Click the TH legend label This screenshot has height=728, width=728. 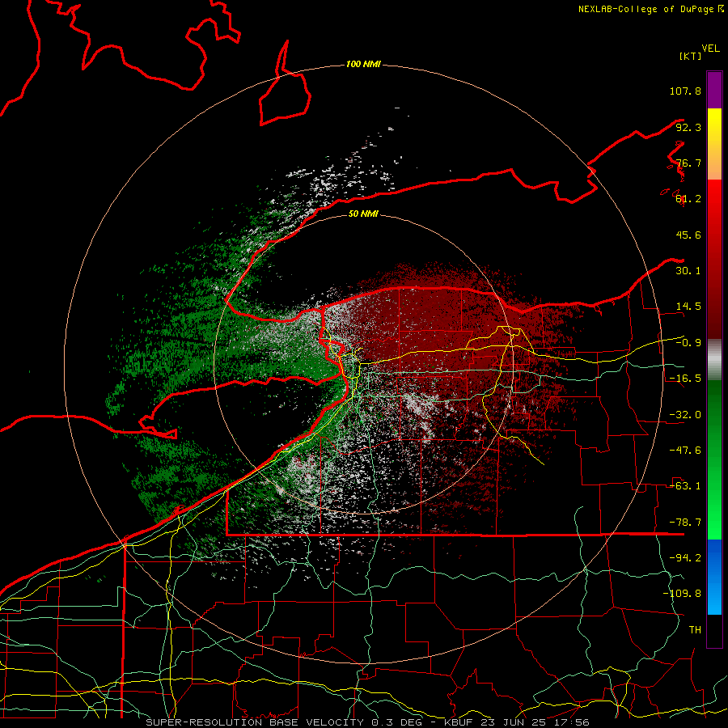click(695, 630)
